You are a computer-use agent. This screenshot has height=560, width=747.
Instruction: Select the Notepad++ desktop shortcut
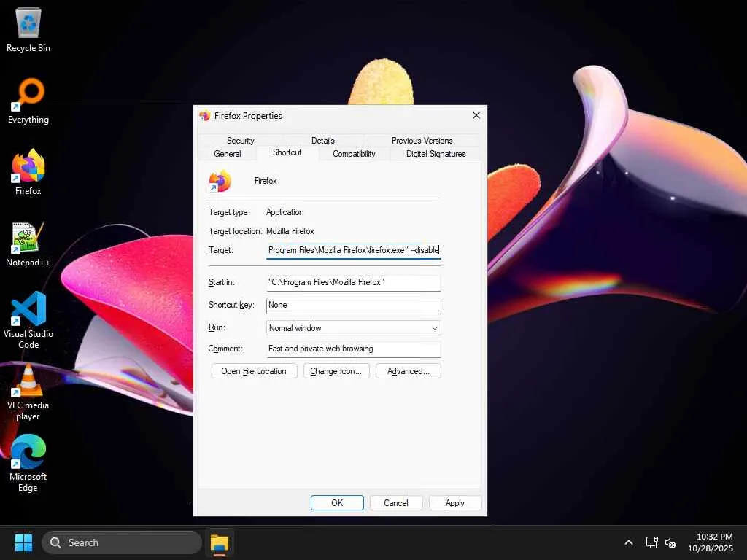point(28,244)
